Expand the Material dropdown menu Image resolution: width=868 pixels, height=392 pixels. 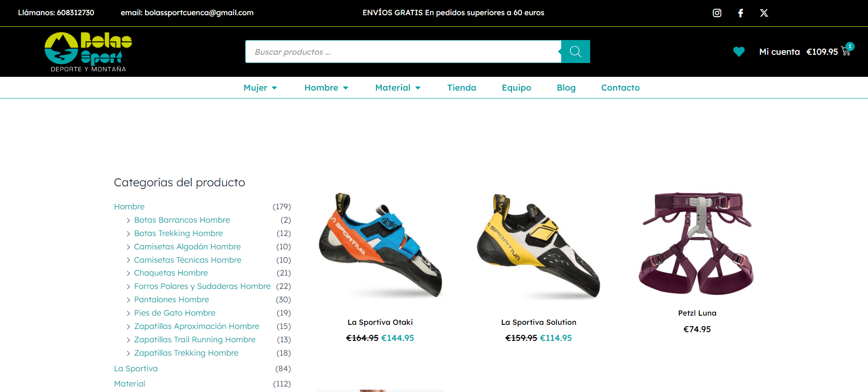tap(398, 87)
